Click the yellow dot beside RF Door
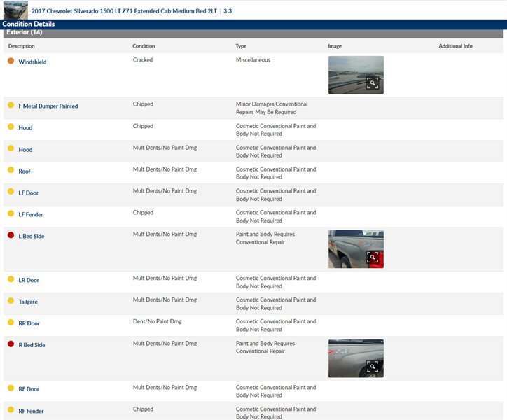507x420 pixels. click(x=11, y=388)
